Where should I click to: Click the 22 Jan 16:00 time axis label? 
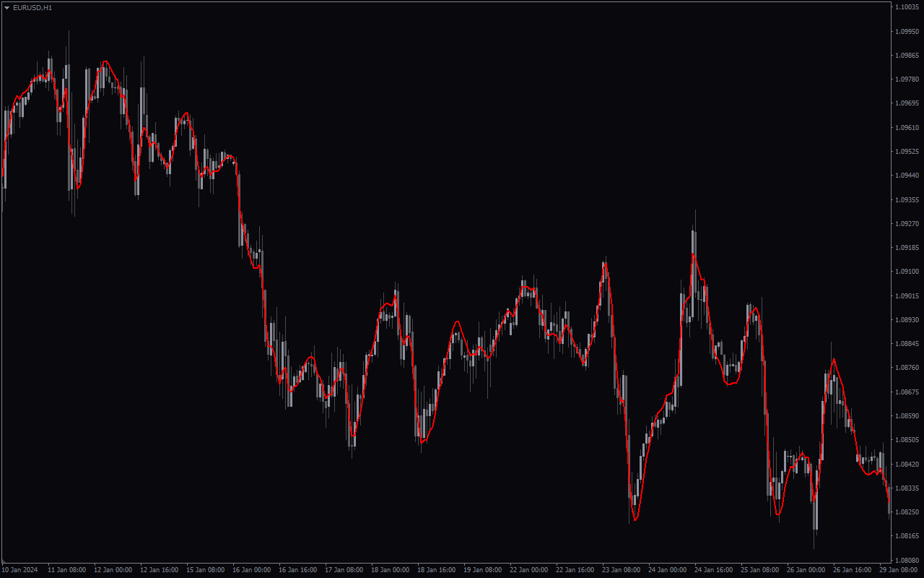tap(575, 569)
